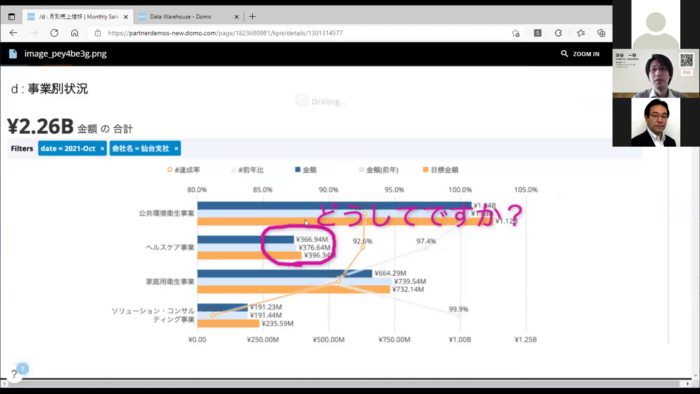The width and height of the screenshot is (700, 394).
Task: Click the ¥235.59M orange bar
Action: coord(229,323)
